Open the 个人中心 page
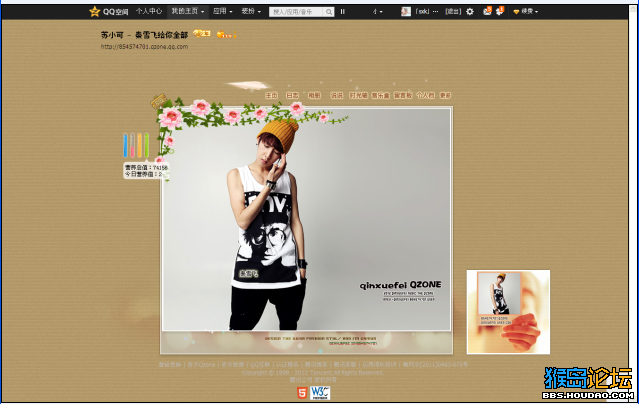Image resolution: width=639 pixels, height=404 pixels. tap(149, 11)
